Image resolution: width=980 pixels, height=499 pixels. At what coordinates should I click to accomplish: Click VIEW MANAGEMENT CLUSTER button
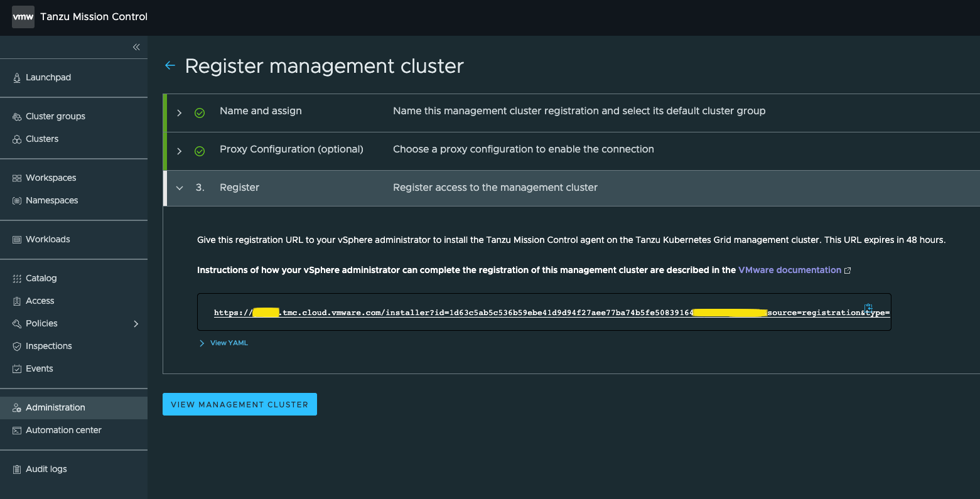point(239,404)
